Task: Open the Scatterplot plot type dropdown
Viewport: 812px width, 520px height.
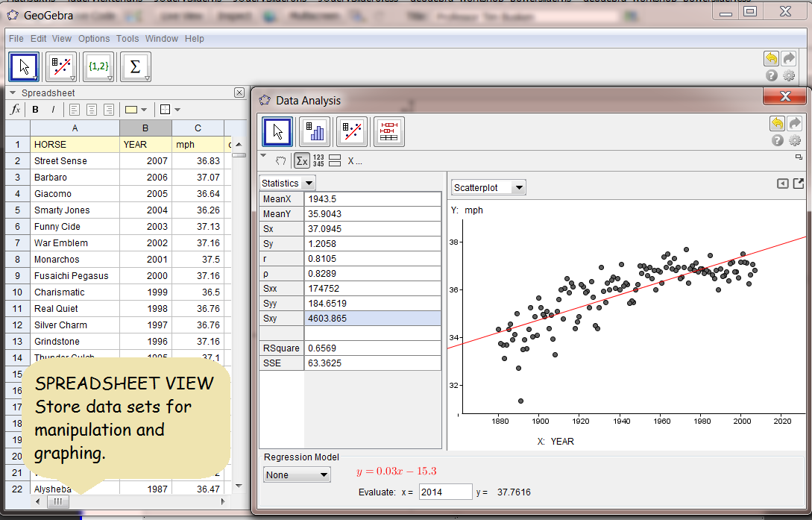Action: pos(488,188)
